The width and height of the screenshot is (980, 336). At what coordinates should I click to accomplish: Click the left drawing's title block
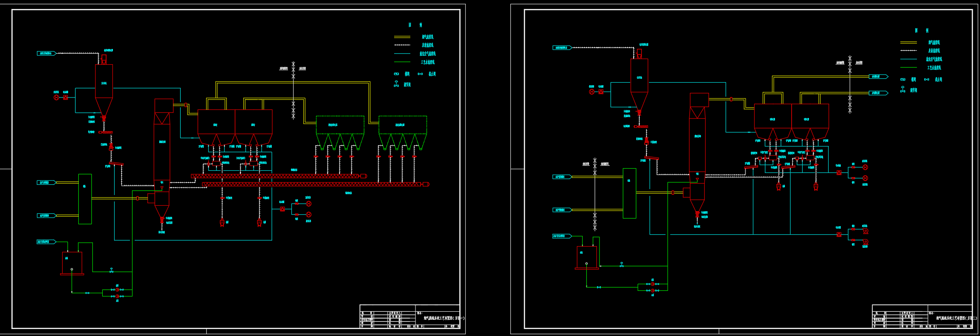click(x=409, y=316)
